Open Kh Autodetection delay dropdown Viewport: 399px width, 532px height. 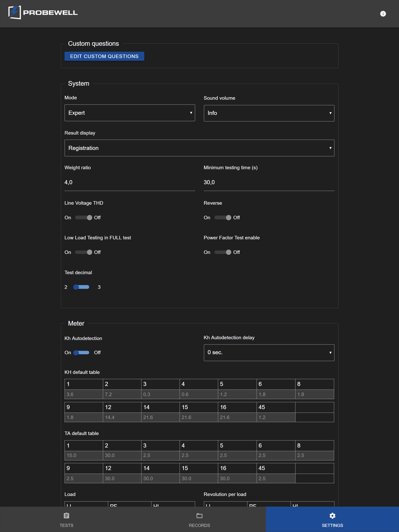(x=269, y=352)
